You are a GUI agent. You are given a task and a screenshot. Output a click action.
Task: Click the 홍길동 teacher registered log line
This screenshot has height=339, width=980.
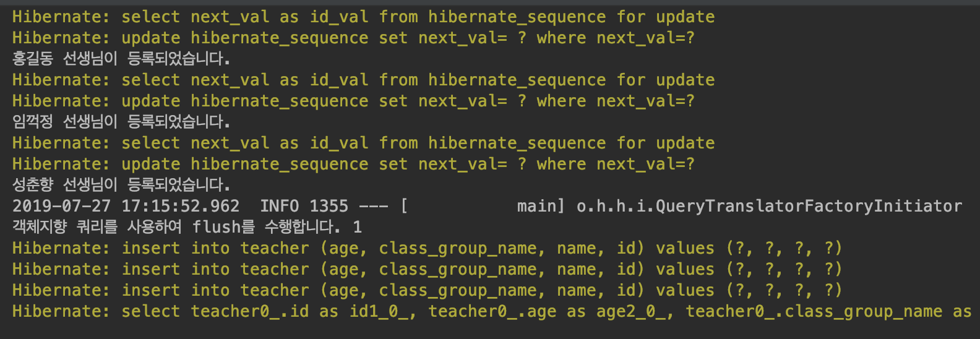[x=121, y=59]
